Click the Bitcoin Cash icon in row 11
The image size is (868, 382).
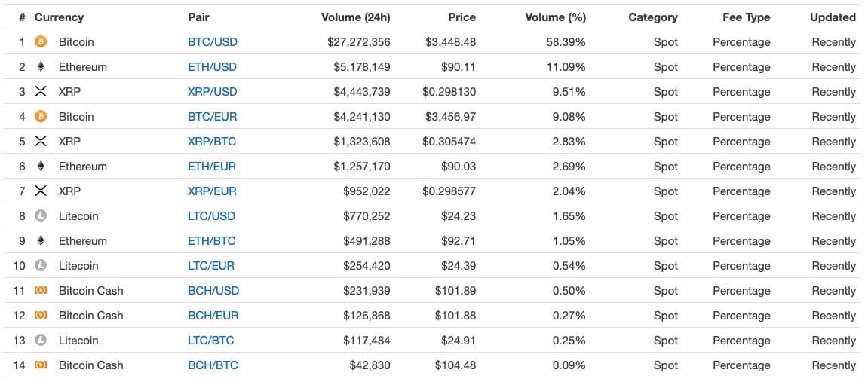(41, 291)
